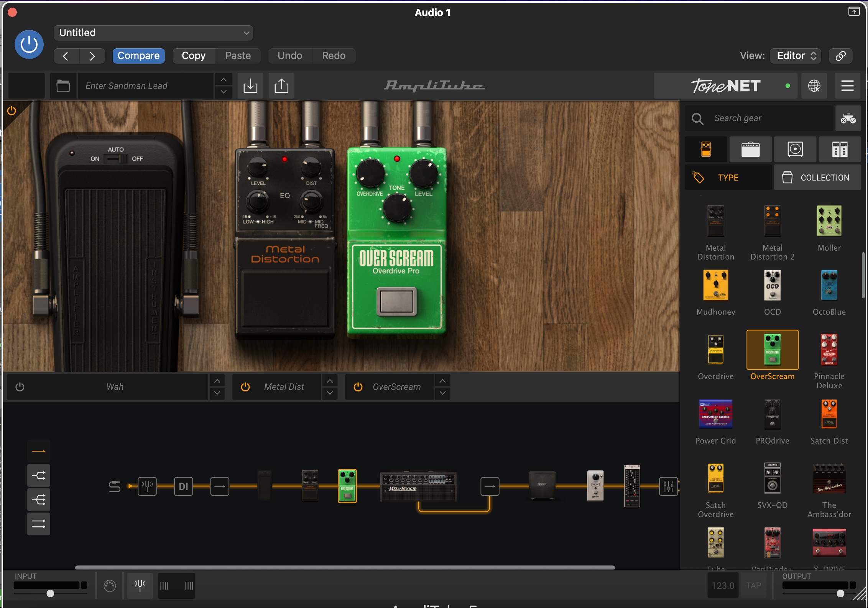Click the palette icon in bottom bar
The width and height of the screenshot is (868, 608).
point(110,586)
